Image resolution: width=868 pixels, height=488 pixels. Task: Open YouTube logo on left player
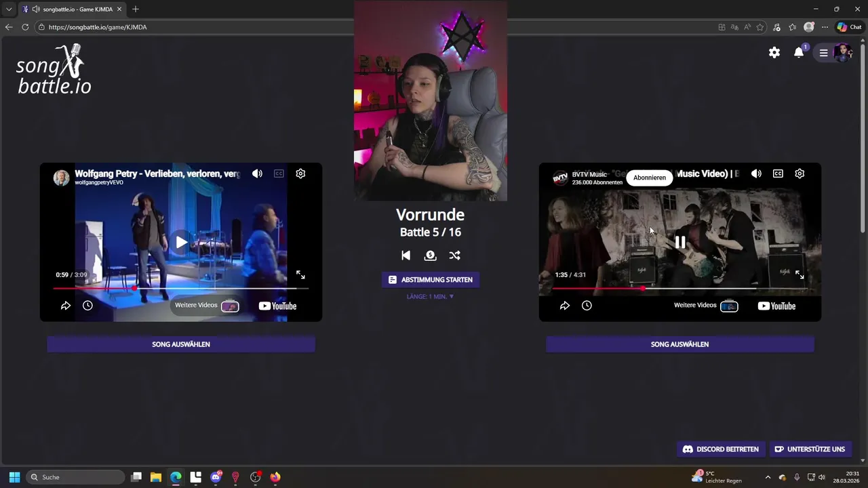click(277, 306)
